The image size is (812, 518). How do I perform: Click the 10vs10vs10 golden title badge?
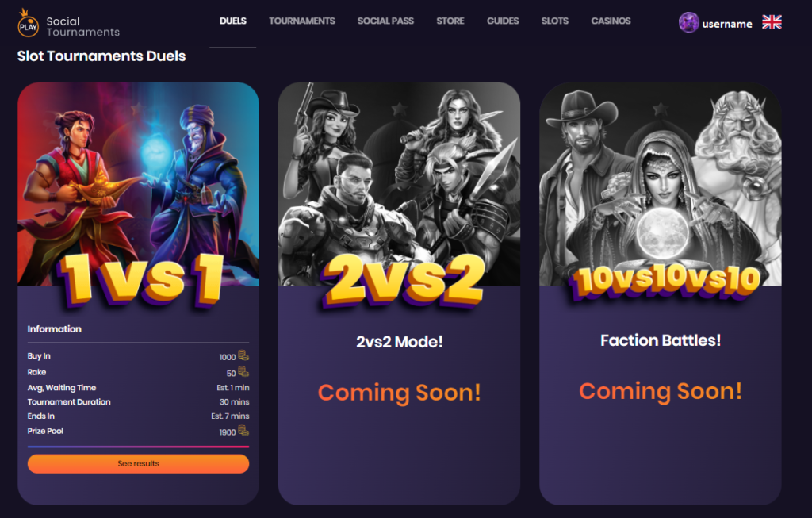(665, 281)
